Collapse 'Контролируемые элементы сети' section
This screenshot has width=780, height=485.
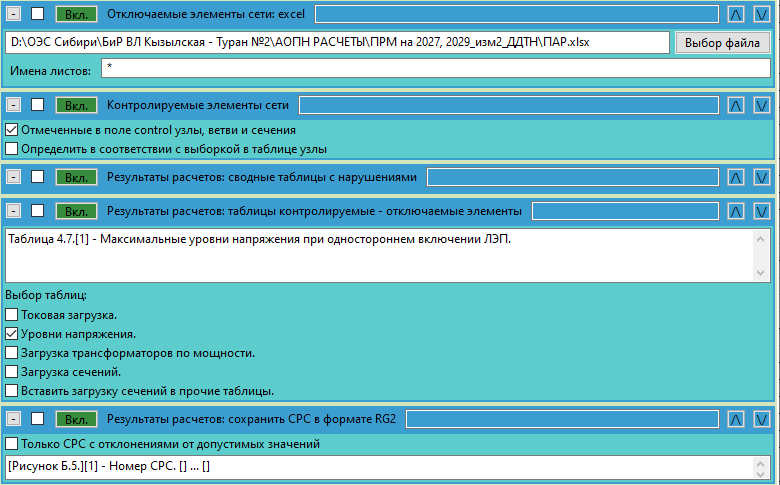(x=13, y=105)
